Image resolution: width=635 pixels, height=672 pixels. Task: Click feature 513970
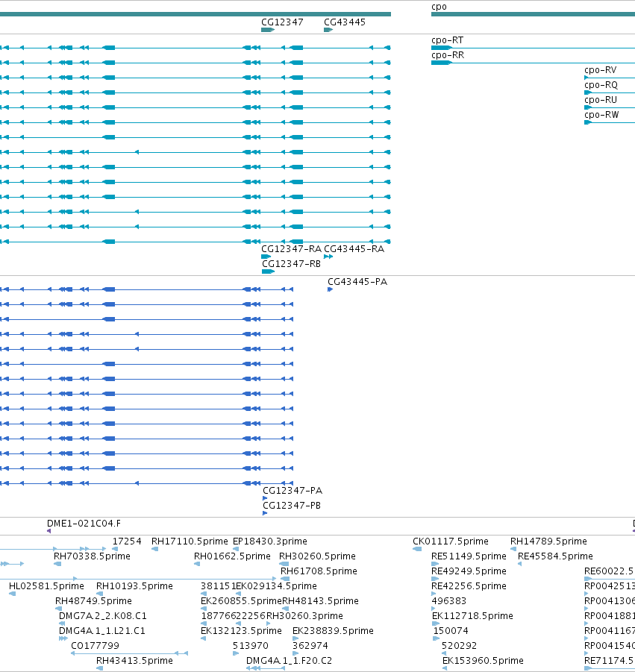pos(251,646)
